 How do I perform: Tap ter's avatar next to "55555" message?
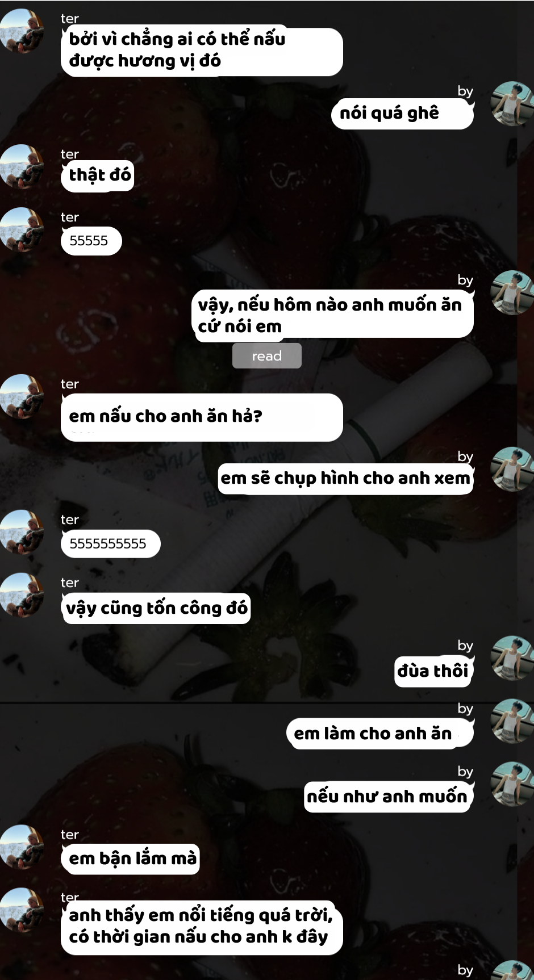click(x=22, y=229)
